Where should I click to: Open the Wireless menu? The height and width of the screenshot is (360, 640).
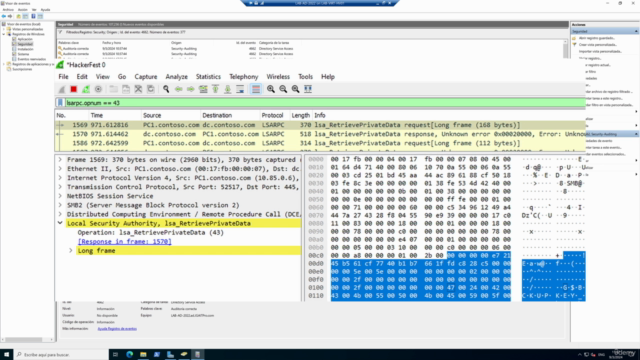click(x=278, y=77)
